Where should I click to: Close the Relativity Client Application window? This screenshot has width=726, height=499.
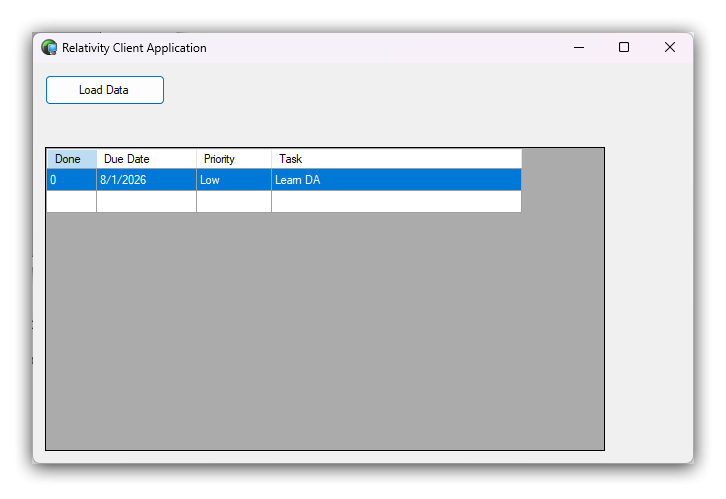click(x=670, y=47)
